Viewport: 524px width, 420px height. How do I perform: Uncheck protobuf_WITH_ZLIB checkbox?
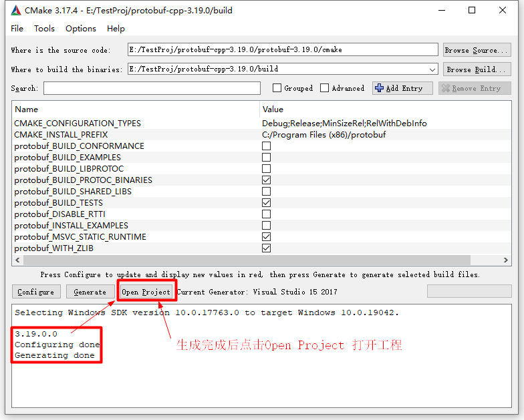click(x=266, y=248)
